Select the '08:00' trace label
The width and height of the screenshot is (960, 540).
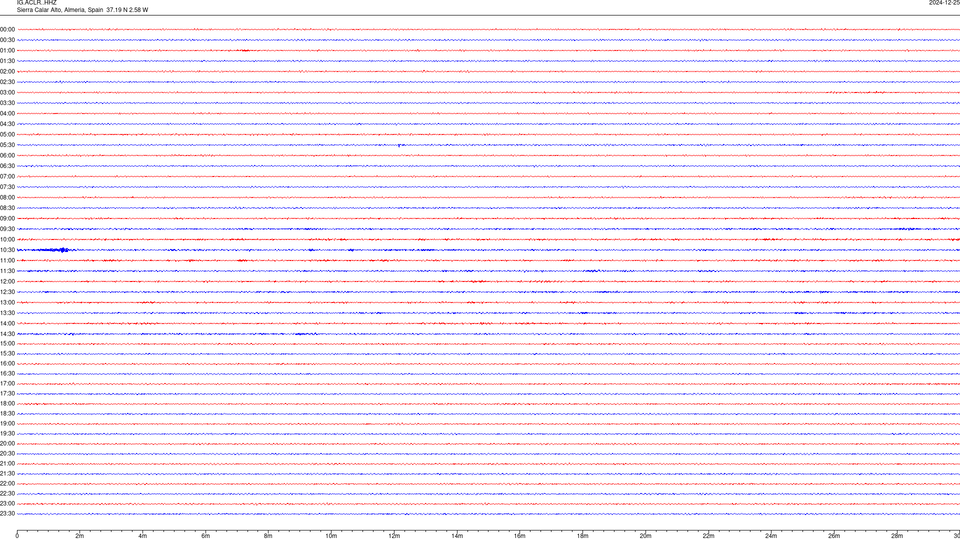click(7, 197)
